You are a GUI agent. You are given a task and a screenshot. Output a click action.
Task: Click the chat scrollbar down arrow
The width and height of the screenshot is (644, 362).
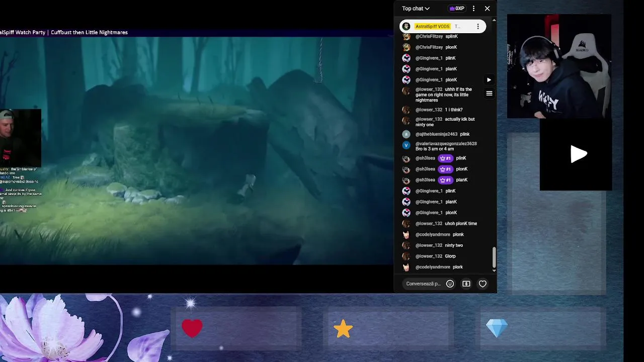(494, 271)
